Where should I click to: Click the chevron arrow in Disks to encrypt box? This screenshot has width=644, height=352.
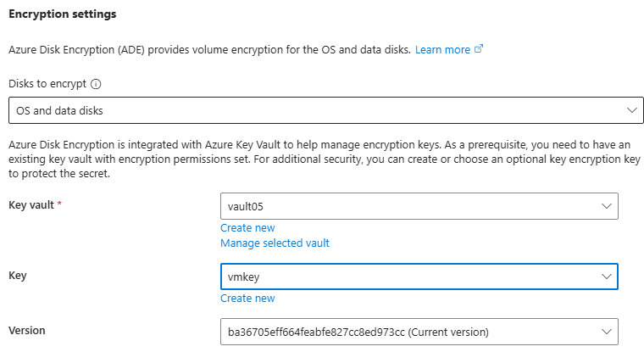coord(630,110)
